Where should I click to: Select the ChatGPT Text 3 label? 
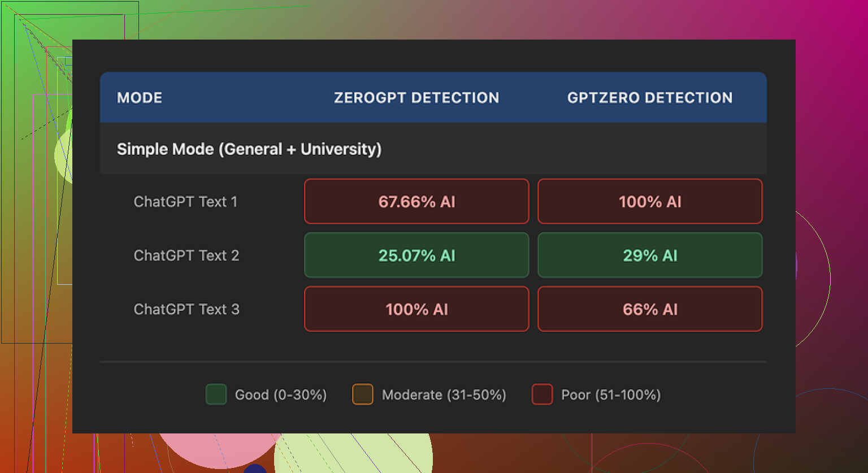[x=186, y=309]
